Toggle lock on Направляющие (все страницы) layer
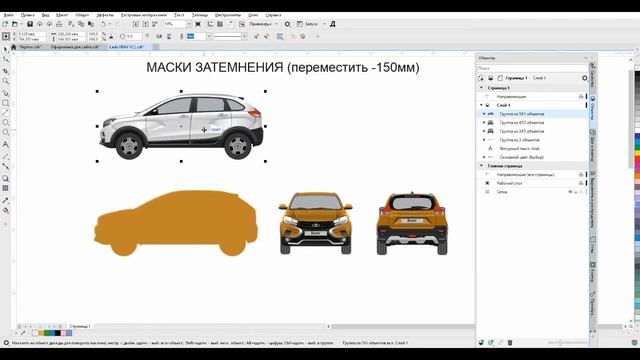The width and height of the screenshot is (640, 360). point(581,174)
